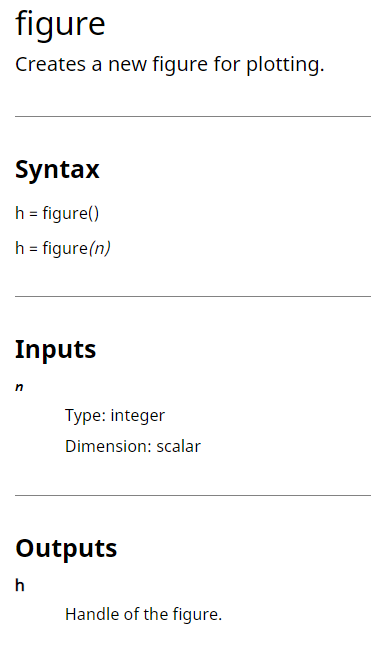Image resolution: width=371 pixels, height=657 pixels.
Task: Click the horizontal divider above Outputs
Action: tap(193, 495)
